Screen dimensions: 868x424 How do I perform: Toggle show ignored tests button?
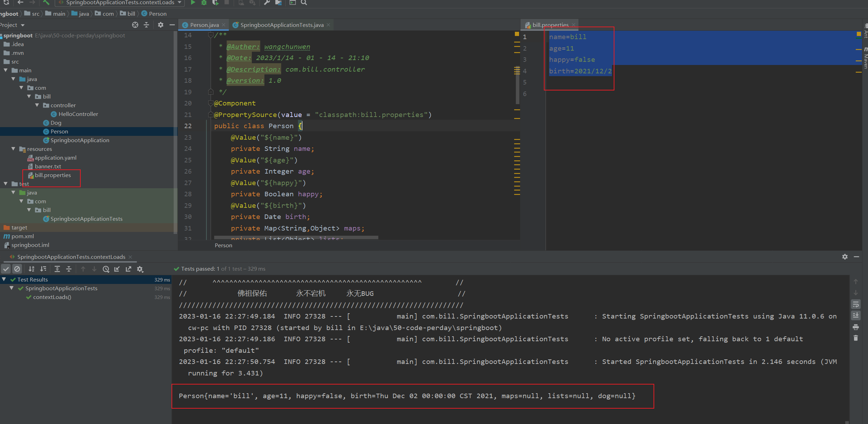pos(17,269)
